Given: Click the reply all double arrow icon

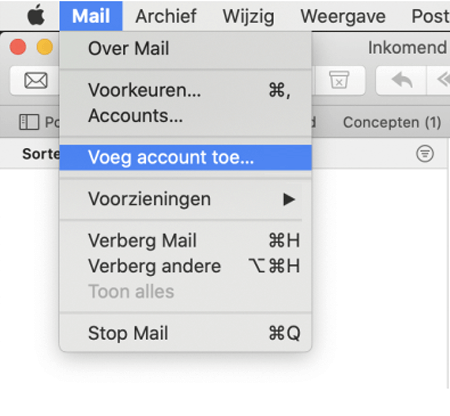Looking at the screenshot, I should (x=443, y=80).
